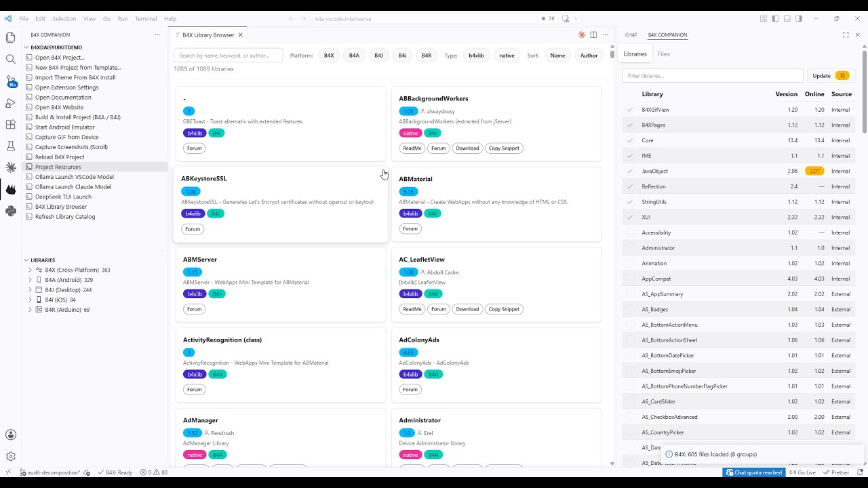The height and width of the screenshot is (488, 868).
Task: Toggle the B4XPages library checkbox
Action: 630,125
